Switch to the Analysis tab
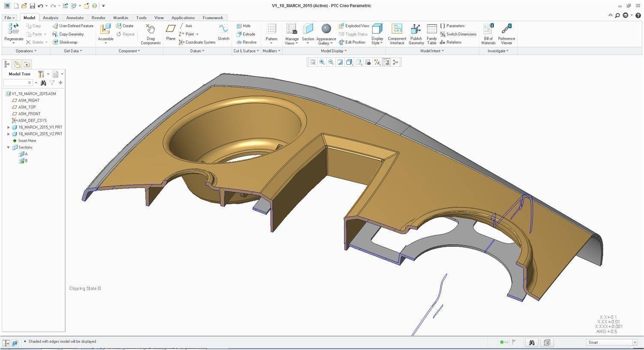 (x=51, y=18)
